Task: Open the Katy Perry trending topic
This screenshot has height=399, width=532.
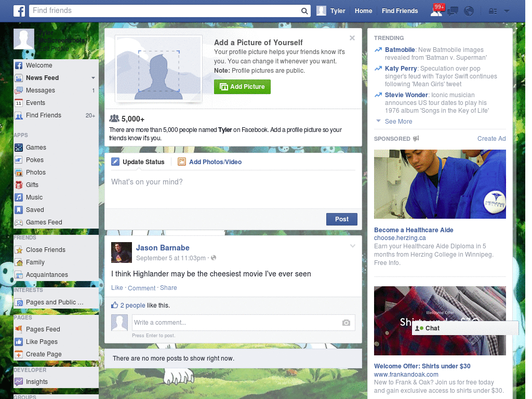Action: coord(401,69)
